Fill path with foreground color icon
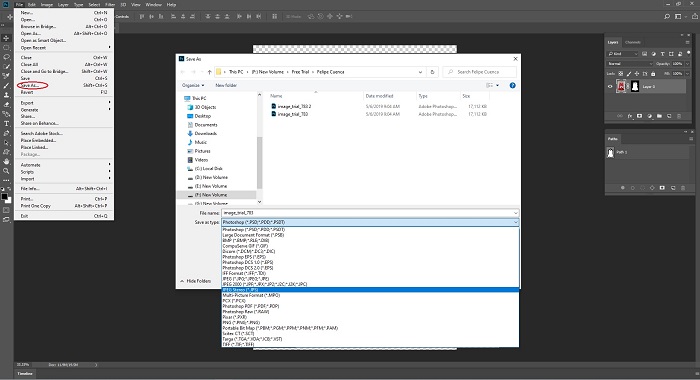The height and width of the screenshot is (380, 700). [x=623, y=188]
